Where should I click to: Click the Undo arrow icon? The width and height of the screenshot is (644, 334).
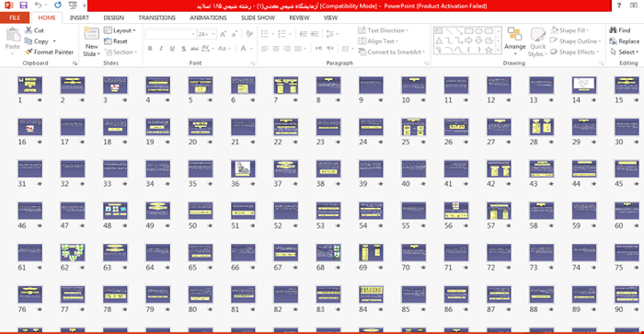[39, 6]
